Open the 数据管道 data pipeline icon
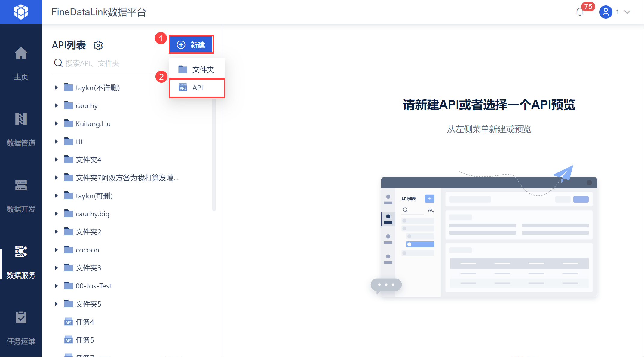 21,119
